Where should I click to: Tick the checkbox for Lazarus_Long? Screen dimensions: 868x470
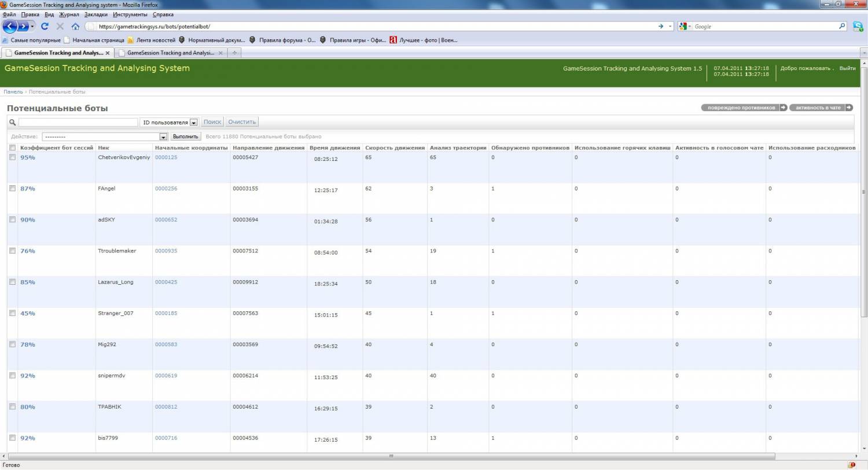tap(13, 282)
